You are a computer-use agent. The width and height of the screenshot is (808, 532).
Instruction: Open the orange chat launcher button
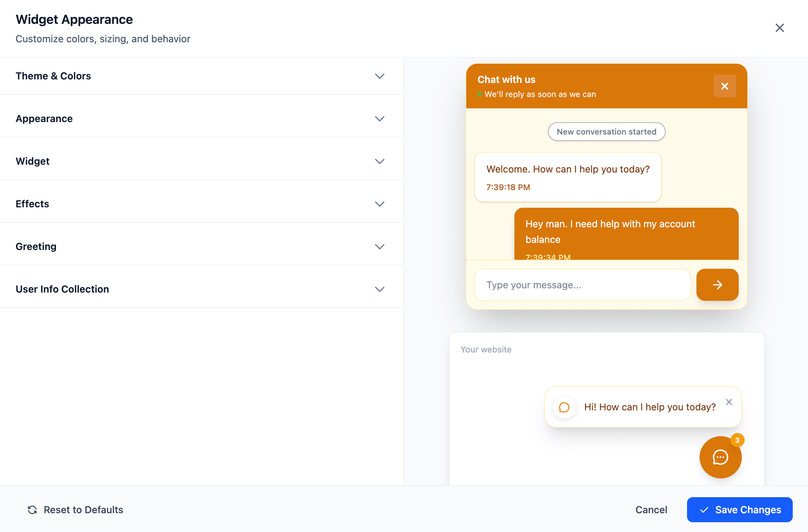click(x=720, y=457)
